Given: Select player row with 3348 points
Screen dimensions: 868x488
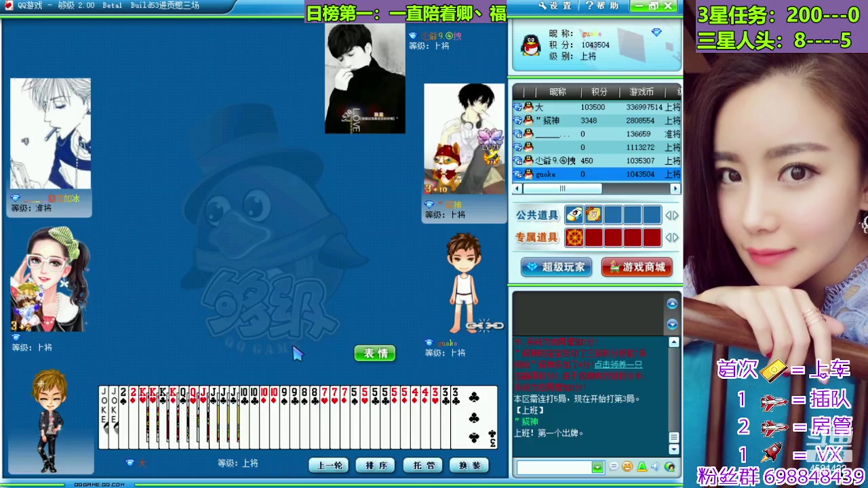Looking at the screenshot, I should [597, 121].
